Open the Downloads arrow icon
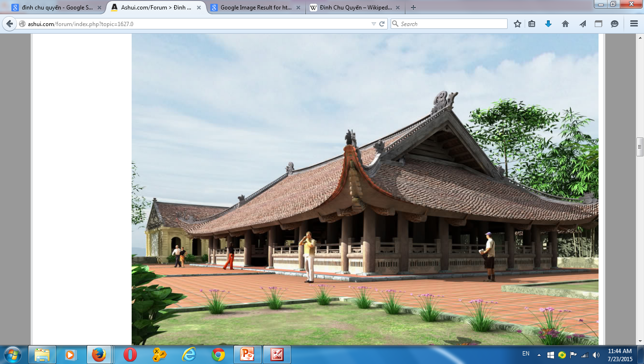The width and height of the screenshot is (644, 364). tap(548, 24)
